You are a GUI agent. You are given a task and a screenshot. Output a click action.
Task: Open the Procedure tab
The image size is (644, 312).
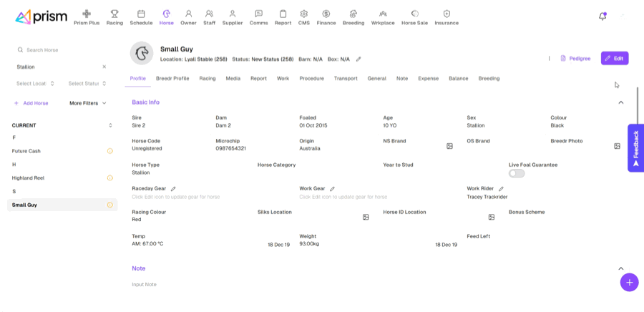[311, 78]
